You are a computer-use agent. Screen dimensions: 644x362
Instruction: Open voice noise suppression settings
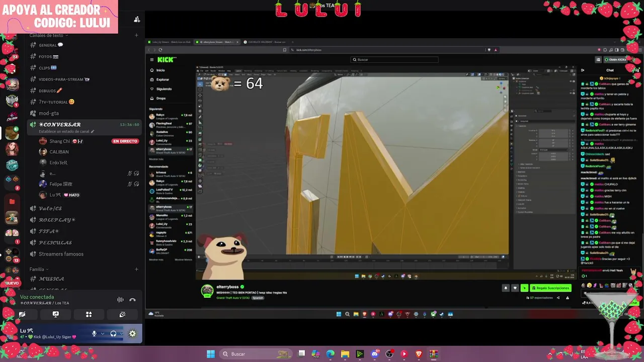[120, 300]
